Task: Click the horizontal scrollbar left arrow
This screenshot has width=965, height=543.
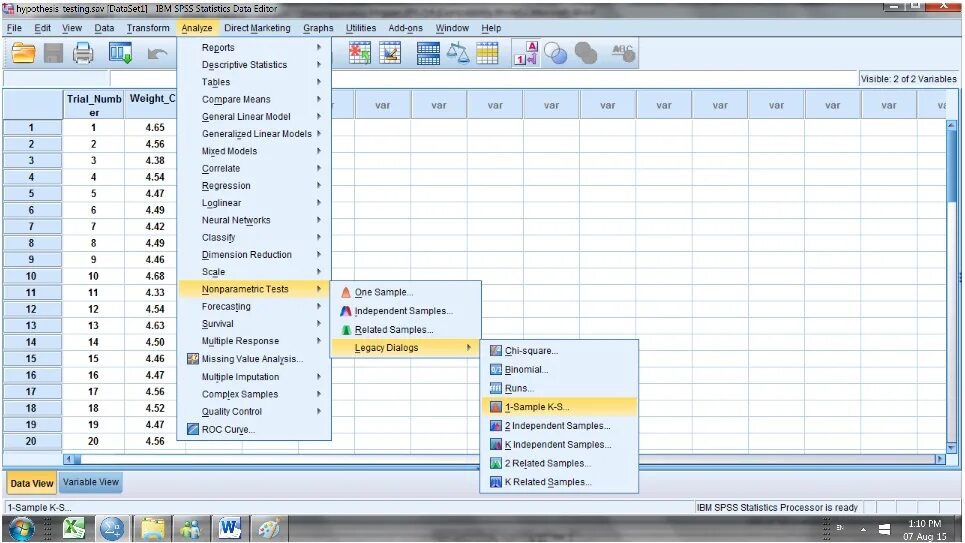Action: pos(69,459)
